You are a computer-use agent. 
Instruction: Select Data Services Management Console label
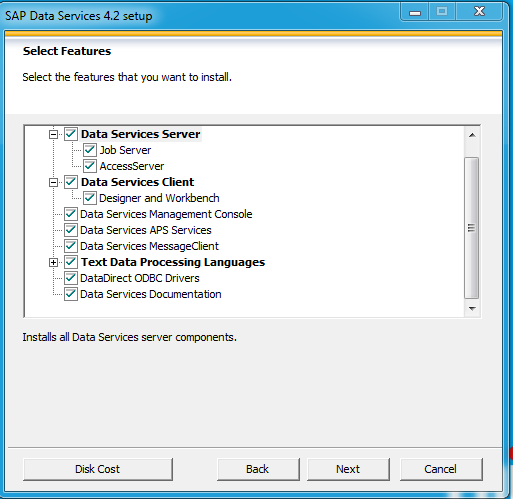(x=166, y=214)
